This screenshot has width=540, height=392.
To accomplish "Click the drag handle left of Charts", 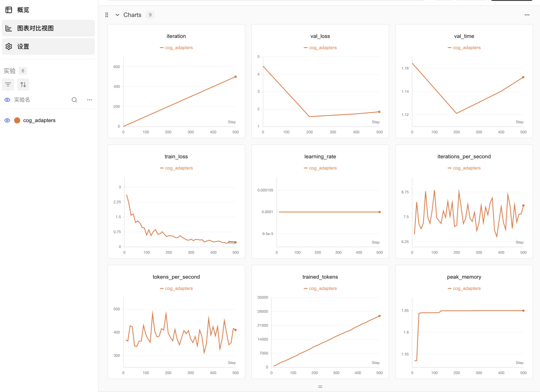I will 106,15.
